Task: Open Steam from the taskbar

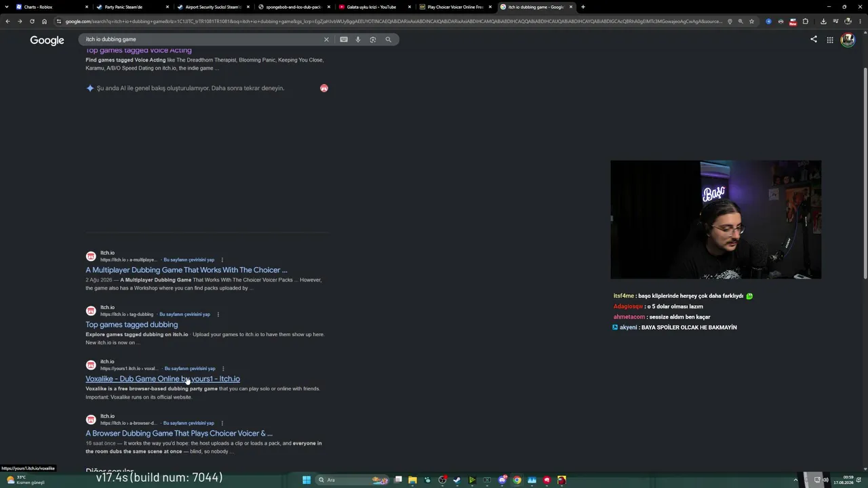Action: [x=456, y=480]
